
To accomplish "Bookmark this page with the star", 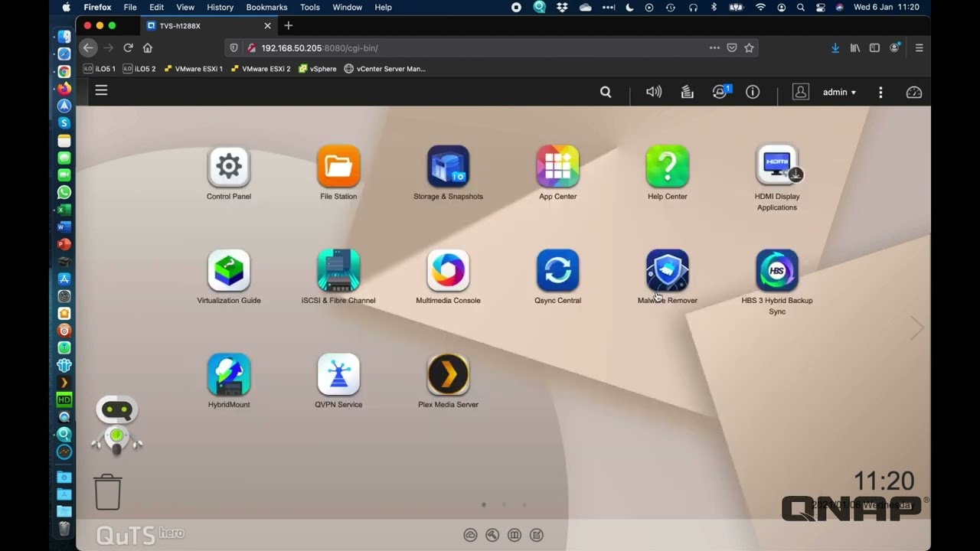I will (x=750, y=47).
